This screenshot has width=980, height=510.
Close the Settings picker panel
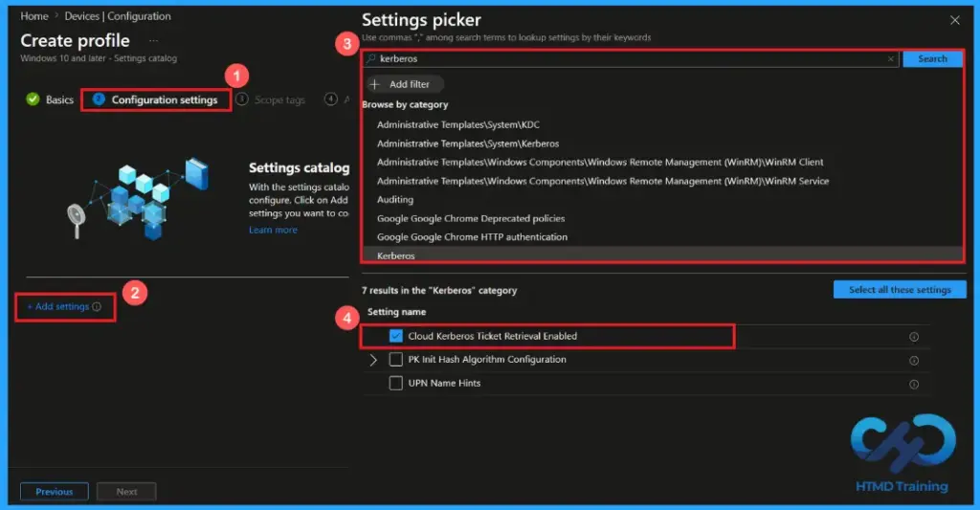click(954, 20)
